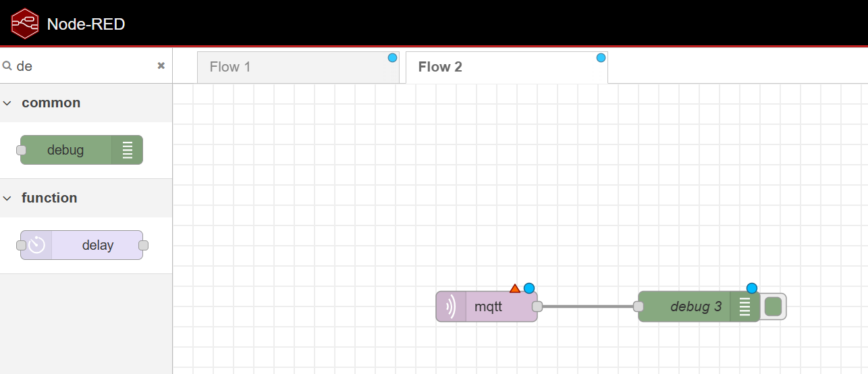The height and width of the screenshot is (374, 868).
Task: Click the Node-RED title text
Action: click(86, 24)
